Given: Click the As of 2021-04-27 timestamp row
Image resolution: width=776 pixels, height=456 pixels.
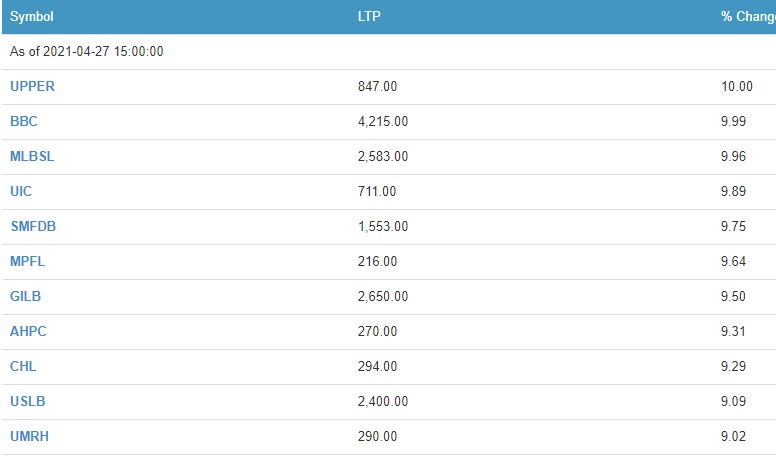Looking at the screenshot, I should 87,52.
